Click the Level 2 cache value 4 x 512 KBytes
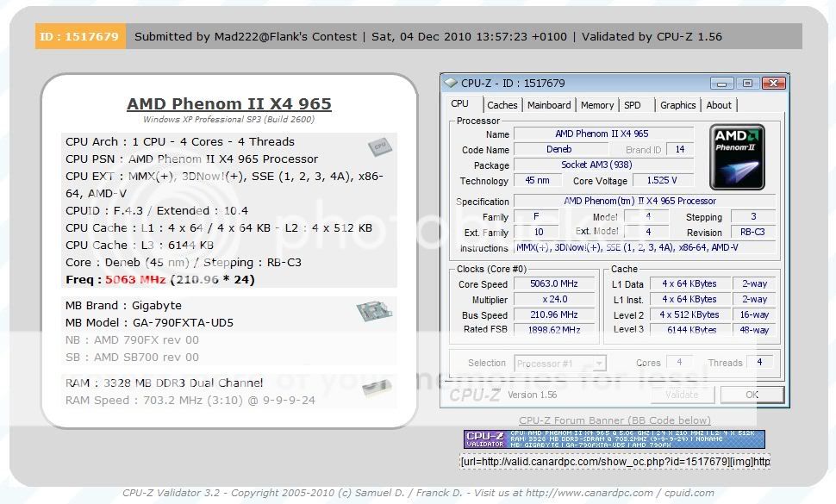836x504 pixels. click(689, 314)
